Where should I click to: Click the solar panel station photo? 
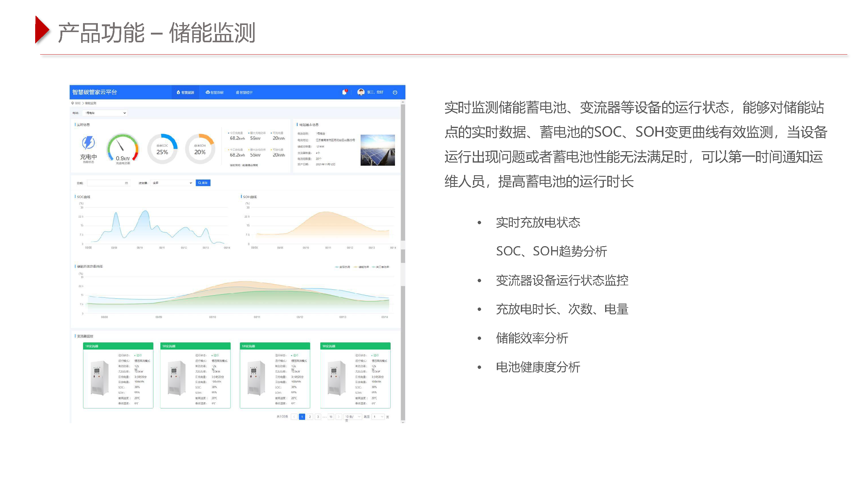tap(377, 150)
